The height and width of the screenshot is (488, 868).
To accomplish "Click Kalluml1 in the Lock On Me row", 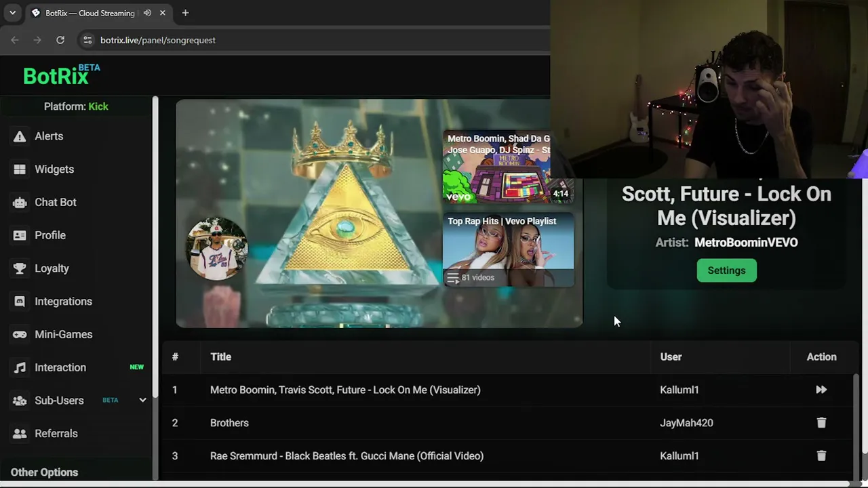I will tap(679, 390).
